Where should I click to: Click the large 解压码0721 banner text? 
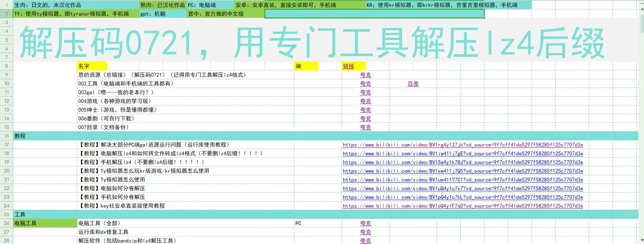click(x=312, y=43)
